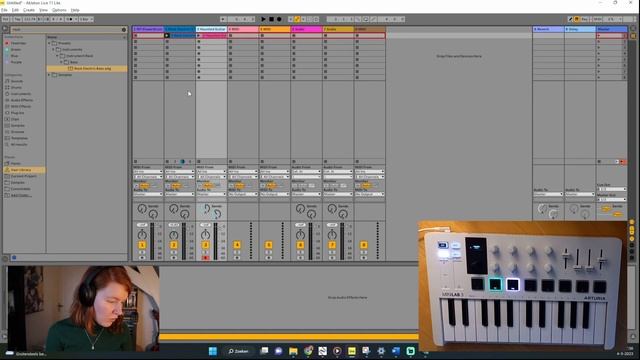The image size is (640, 360).
Task: Select the pink 4 MIDI track header
Action: [x=243, y=29]
